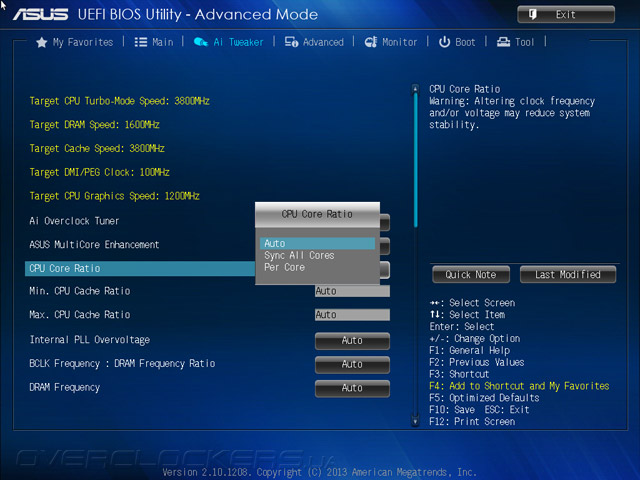
Task: Click Max. CPU Cache Ratio Auto field
Action: [352, 315]
